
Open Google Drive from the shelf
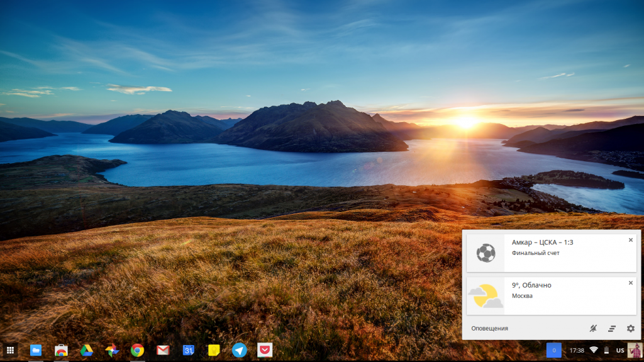pyautogui.click(x=87, y=350)
